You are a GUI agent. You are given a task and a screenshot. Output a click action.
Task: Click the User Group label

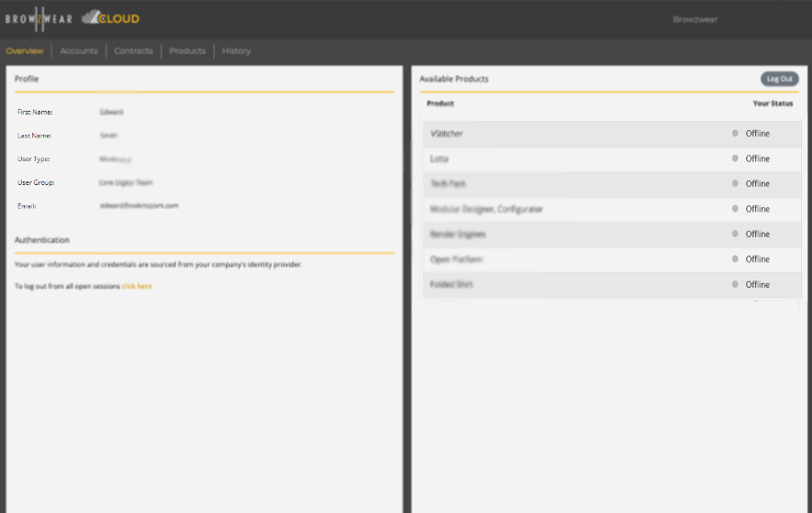coord(36,182)
